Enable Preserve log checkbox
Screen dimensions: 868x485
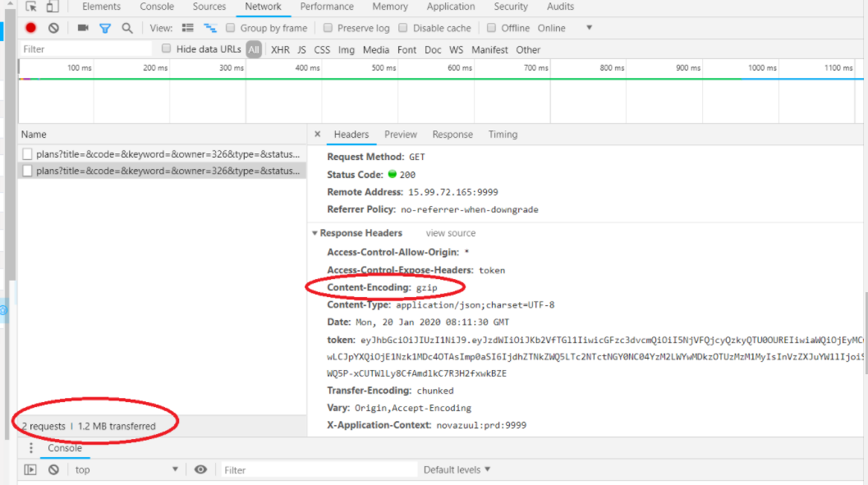tap(328, 28)
